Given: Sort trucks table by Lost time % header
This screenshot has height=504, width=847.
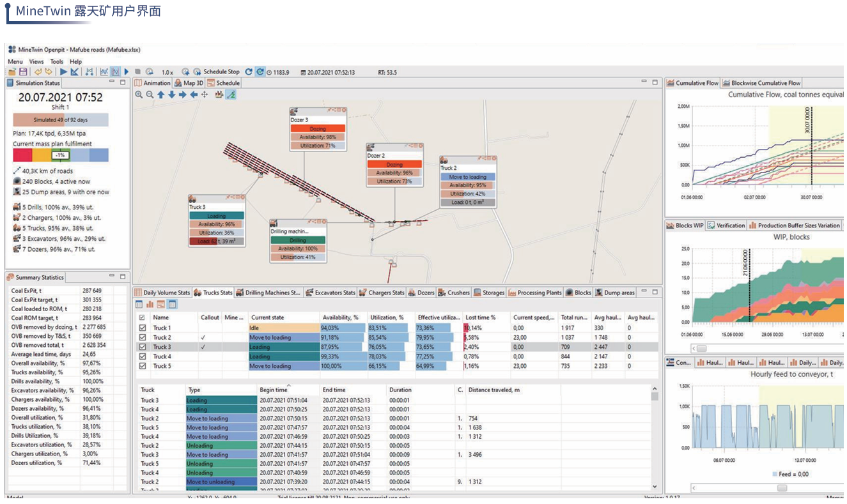Looking at the screenshot, I should pos(480,317).
